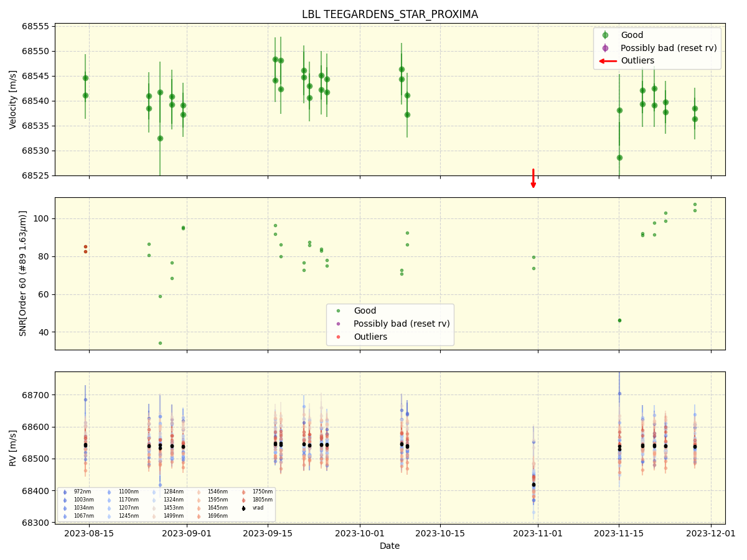
Task: Click the SNR[Order 60] y-axis label
Action: pos(23,273)
